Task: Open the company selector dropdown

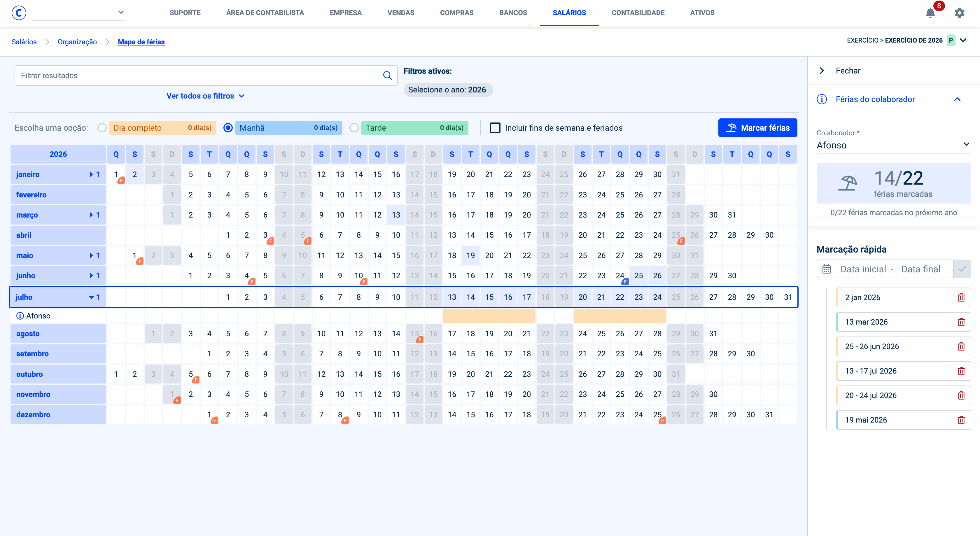Action: coord(79,12)
